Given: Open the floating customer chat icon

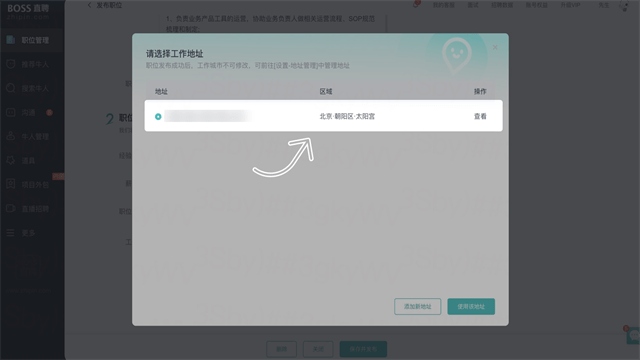Looking at the screenshot, I should [633, 335].
